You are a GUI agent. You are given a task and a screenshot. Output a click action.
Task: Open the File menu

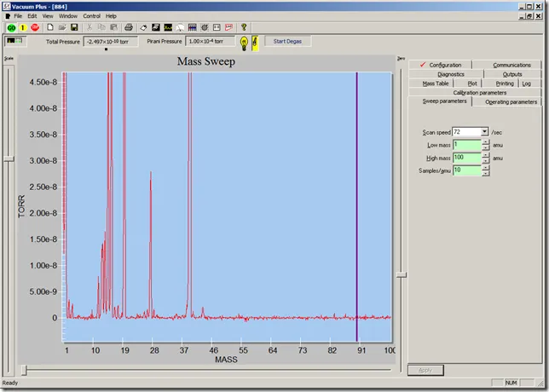click(18, 16)
